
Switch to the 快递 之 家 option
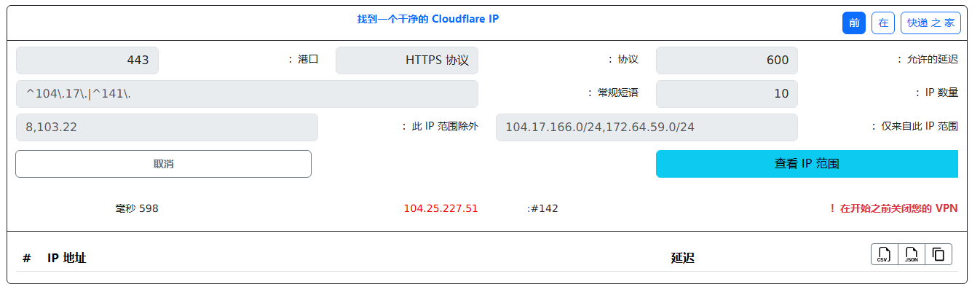(930, 23)
